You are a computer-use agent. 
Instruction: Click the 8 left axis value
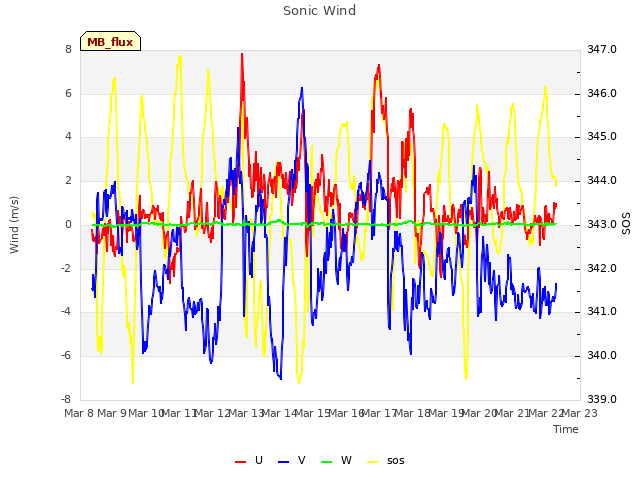[68, 50]
